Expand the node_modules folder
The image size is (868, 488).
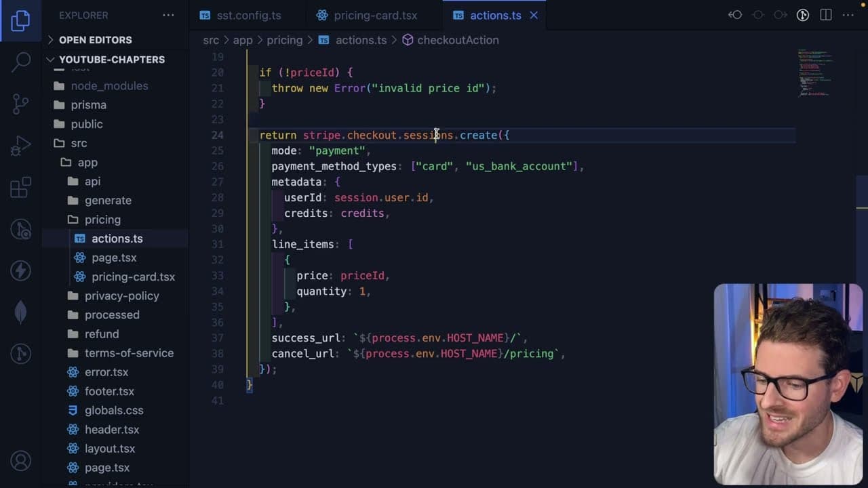click(109, 86)
